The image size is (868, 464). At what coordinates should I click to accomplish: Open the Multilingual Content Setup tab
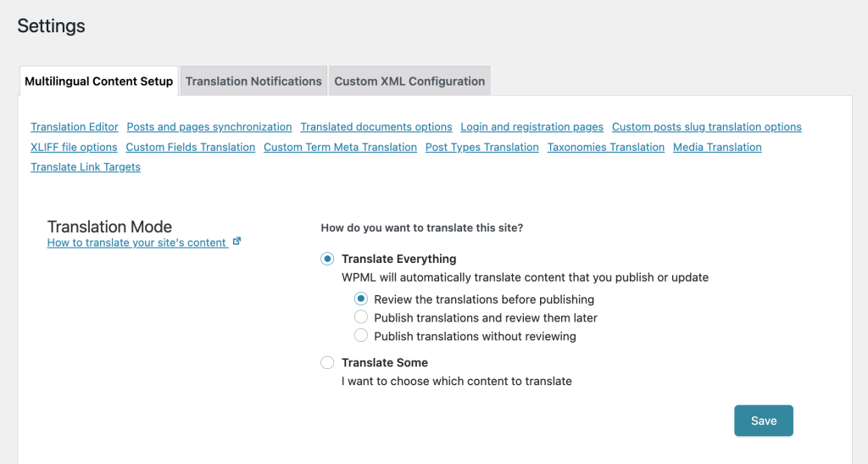(99, 81)
